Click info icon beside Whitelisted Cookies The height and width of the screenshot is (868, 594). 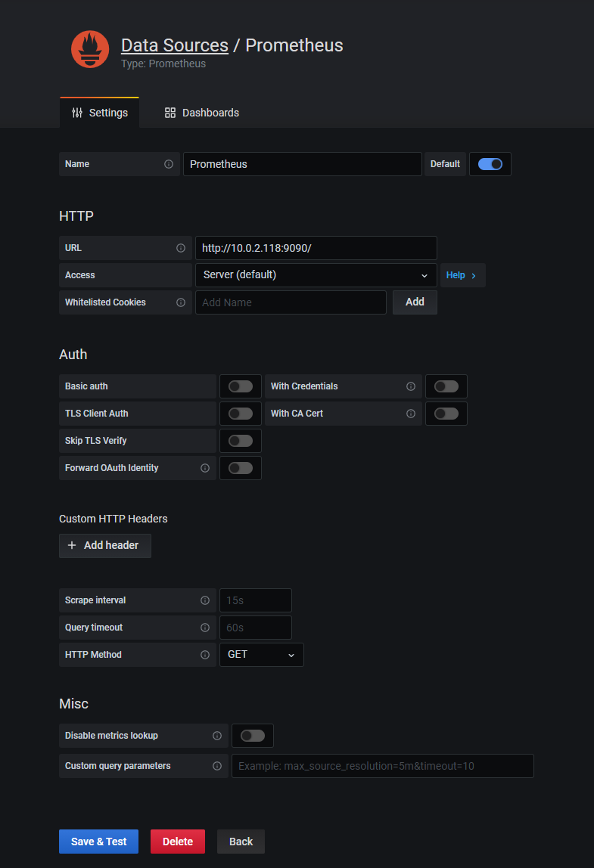(181, 302)
